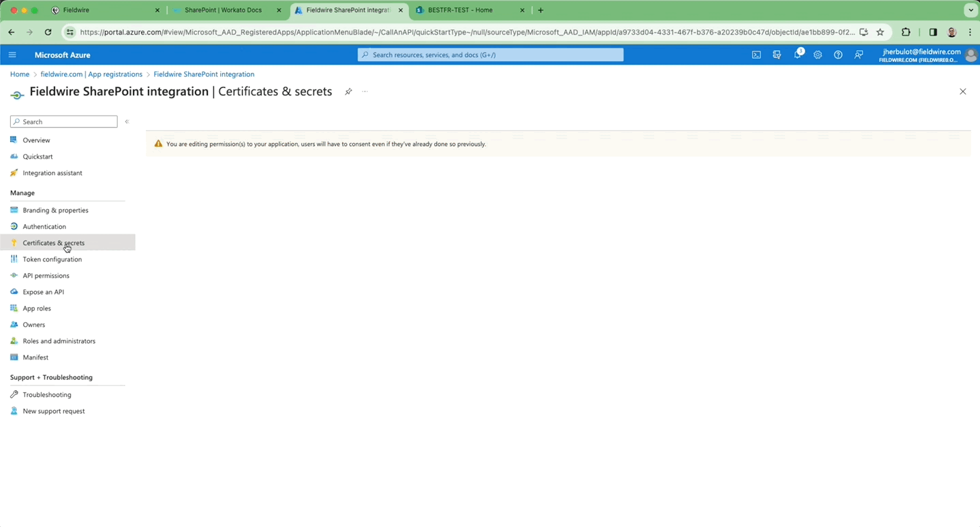Open the Cloud Shell terminal
The width and height of the screenshot is (980, 527).
(756, 54)
